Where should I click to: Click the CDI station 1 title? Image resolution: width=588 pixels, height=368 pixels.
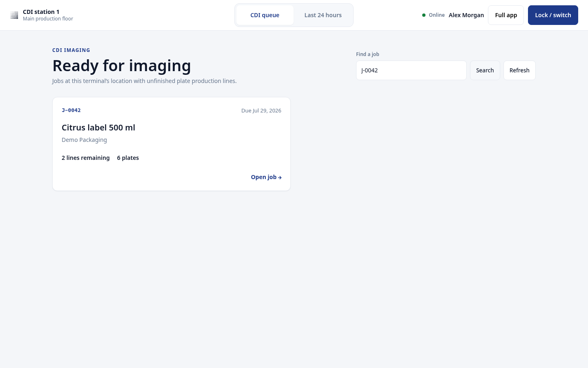[41, 12]
